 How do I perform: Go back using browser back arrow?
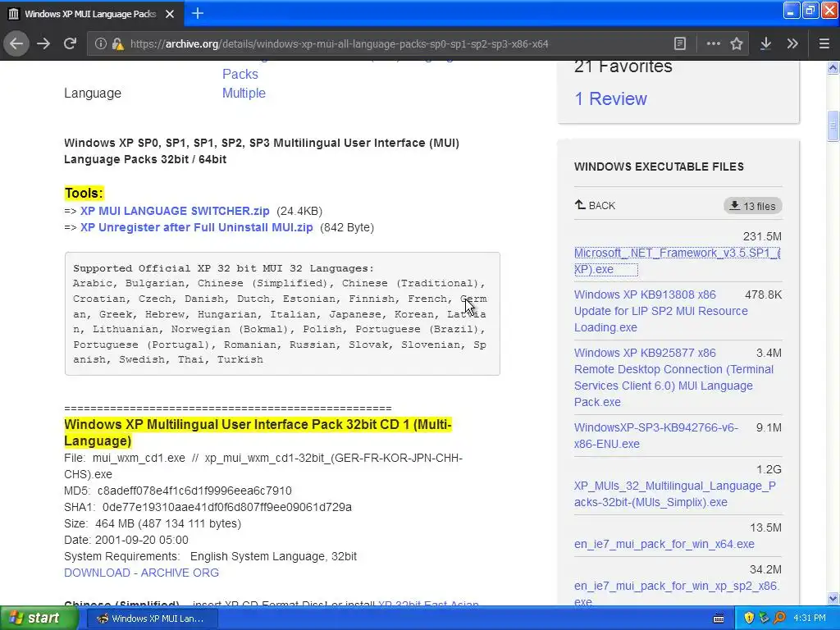point(16,43)
